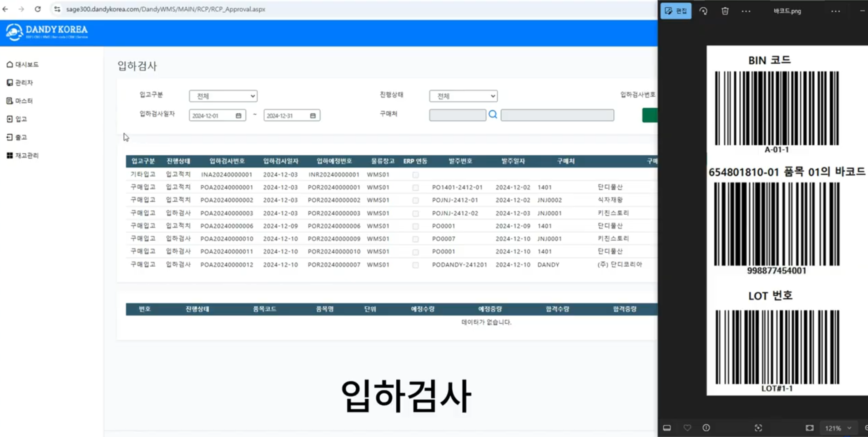Click the green search button

650,115
